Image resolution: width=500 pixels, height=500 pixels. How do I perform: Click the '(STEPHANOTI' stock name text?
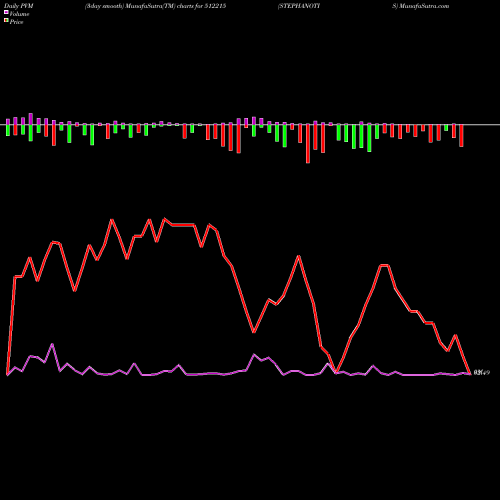click(299, 6)
